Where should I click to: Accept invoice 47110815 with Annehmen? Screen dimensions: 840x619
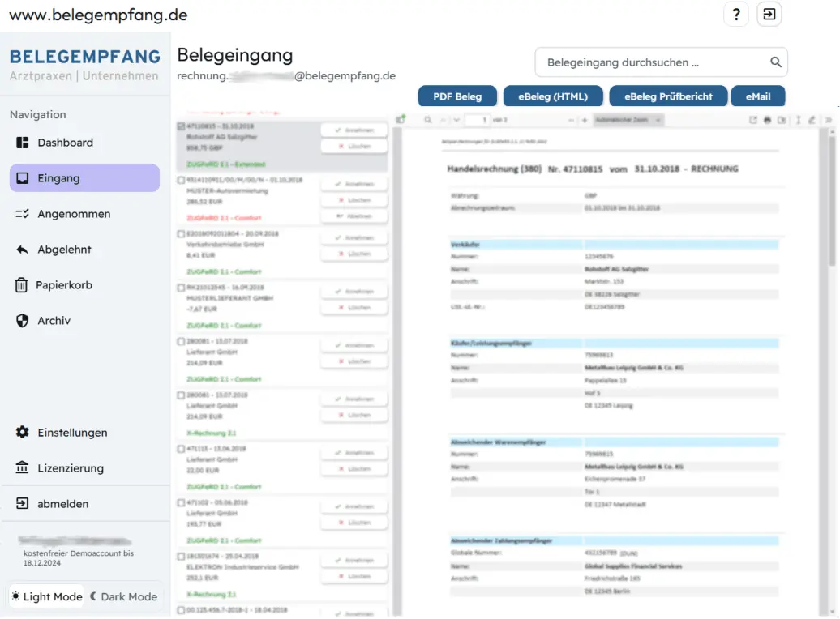(354, 130)
